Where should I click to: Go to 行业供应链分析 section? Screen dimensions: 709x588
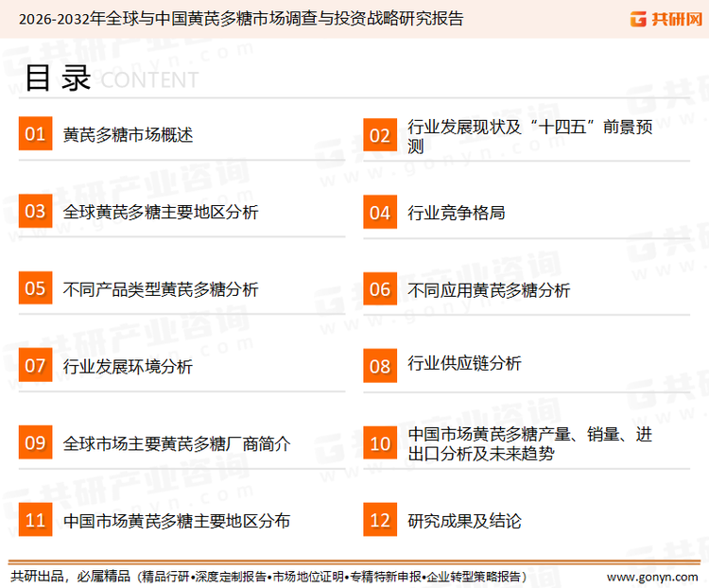464,364
